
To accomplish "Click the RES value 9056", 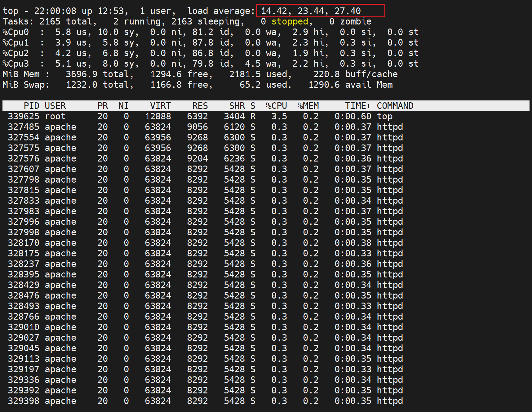I will click(x=197, y=127).
